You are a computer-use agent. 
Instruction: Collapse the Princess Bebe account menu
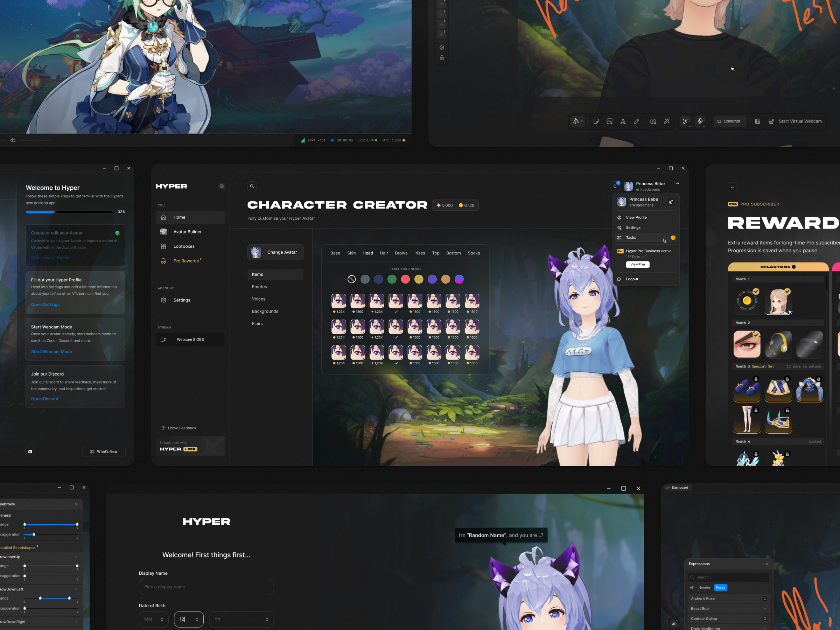tap(678, 183)
